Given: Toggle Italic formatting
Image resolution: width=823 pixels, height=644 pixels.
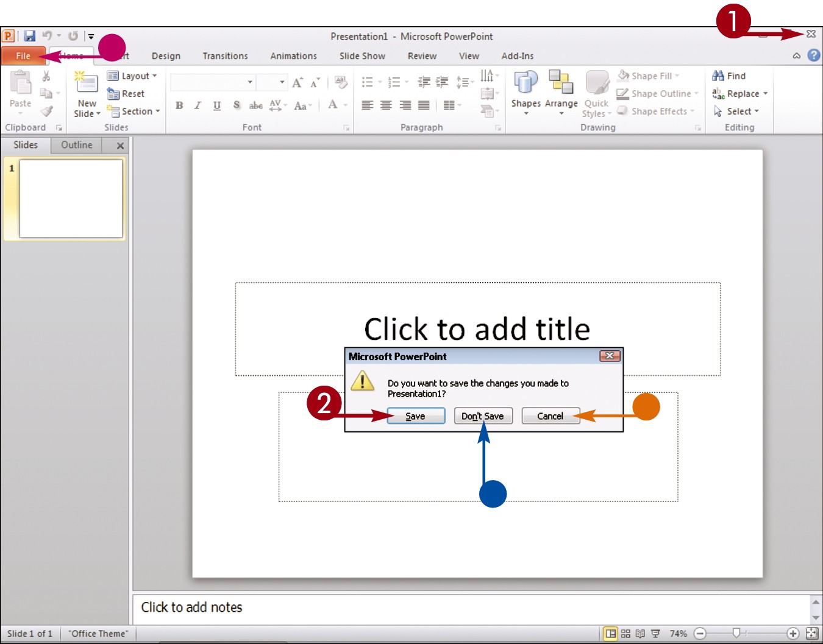Looking at the screenshot, I should click(x=198, y=105).
